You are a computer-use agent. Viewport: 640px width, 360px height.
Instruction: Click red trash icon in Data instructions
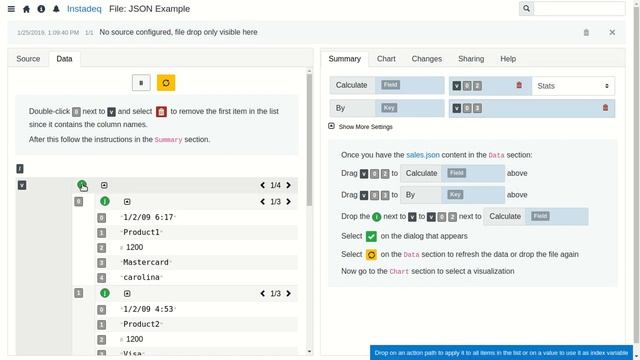[x=161, y=111]
